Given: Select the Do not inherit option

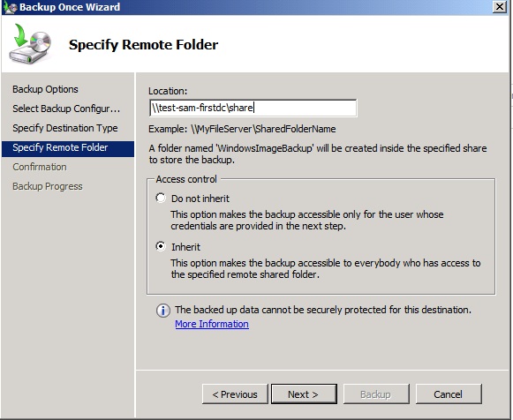Looking at the screenshot, I should (161, 198).
